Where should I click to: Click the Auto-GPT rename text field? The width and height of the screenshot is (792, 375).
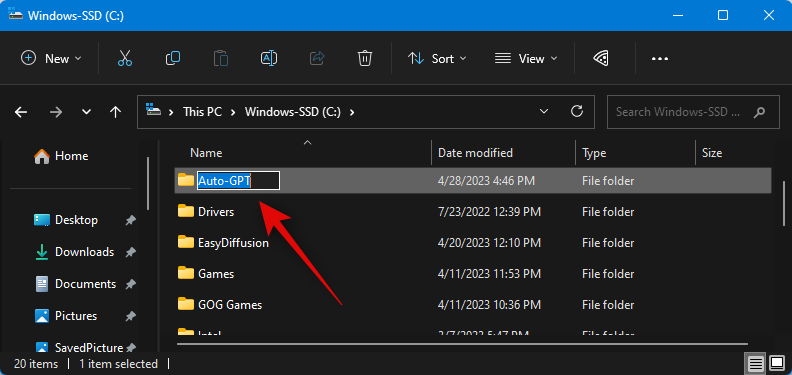click(x=238, y=180)
